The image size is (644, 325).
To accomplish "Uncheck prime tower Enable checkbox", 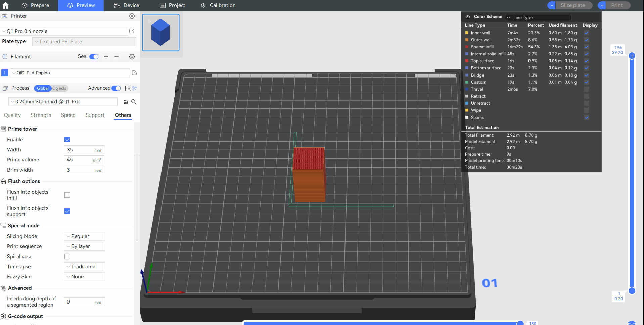I will [x=67, y=140].
